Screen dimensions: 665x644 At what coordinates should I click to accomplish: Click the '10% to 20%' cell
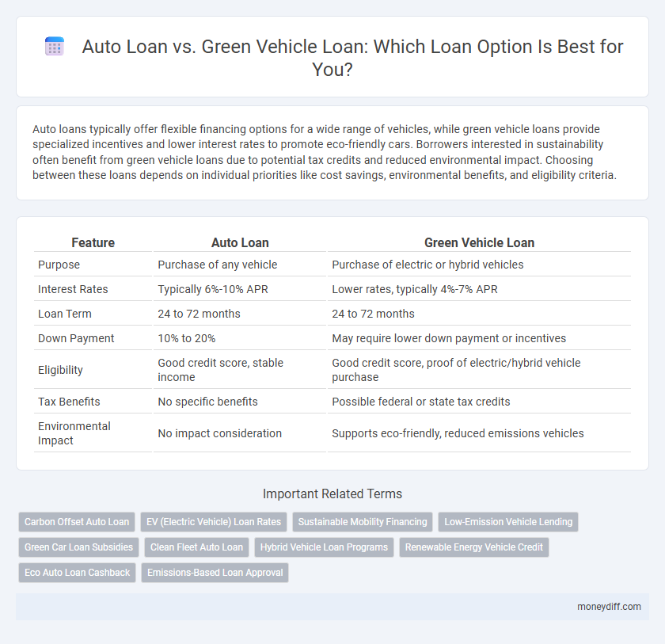(240, 338)
